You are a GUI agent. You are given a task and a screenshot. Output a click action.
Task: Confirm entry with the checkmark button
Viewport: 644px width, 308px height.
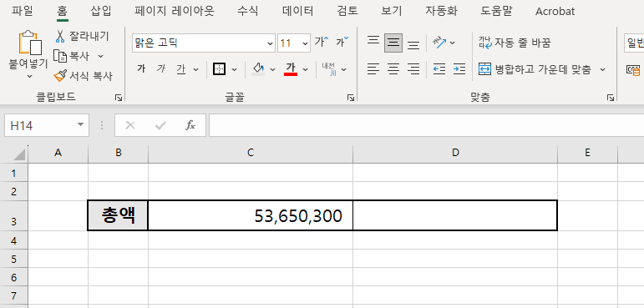point(160,125)
